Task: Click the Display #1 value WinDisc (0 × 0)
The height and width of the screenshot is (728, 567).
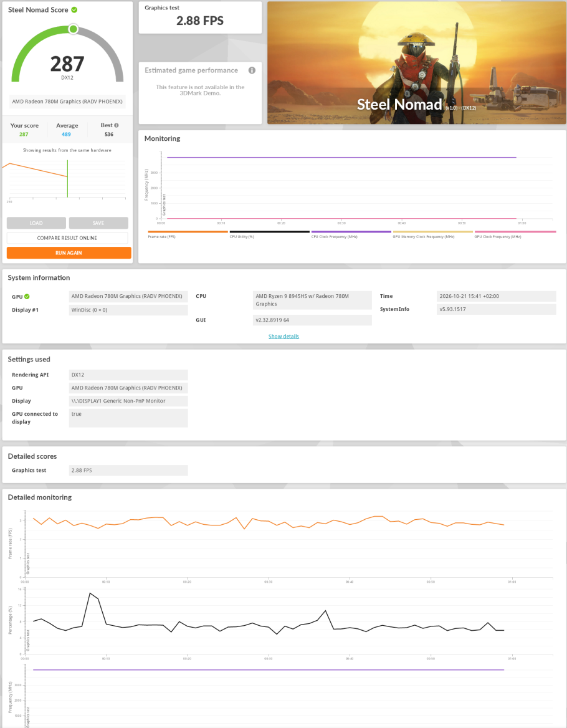Action: [128, 310]
